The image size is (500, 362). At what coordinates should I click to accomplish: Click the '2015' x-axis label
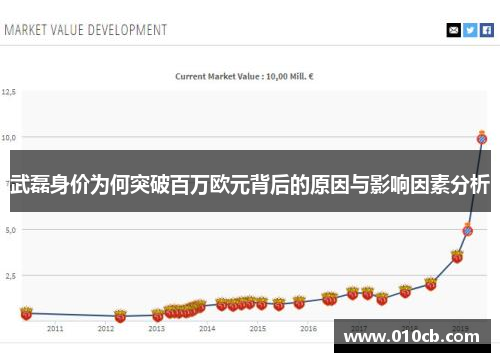click(x=258, y=329)
